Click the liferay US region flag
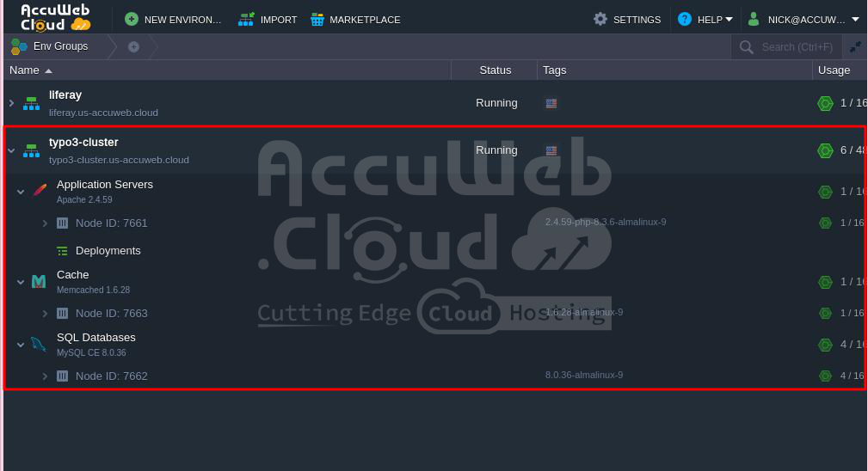Image resolution: width=868 pixels, height=471 pixels. [x=551, y=103]
